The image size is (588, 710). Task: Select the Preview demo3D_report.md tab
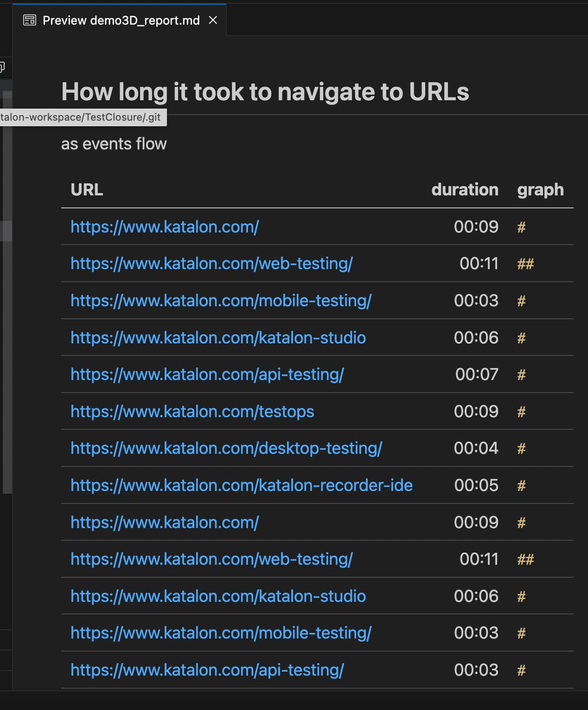click(121, 20)
